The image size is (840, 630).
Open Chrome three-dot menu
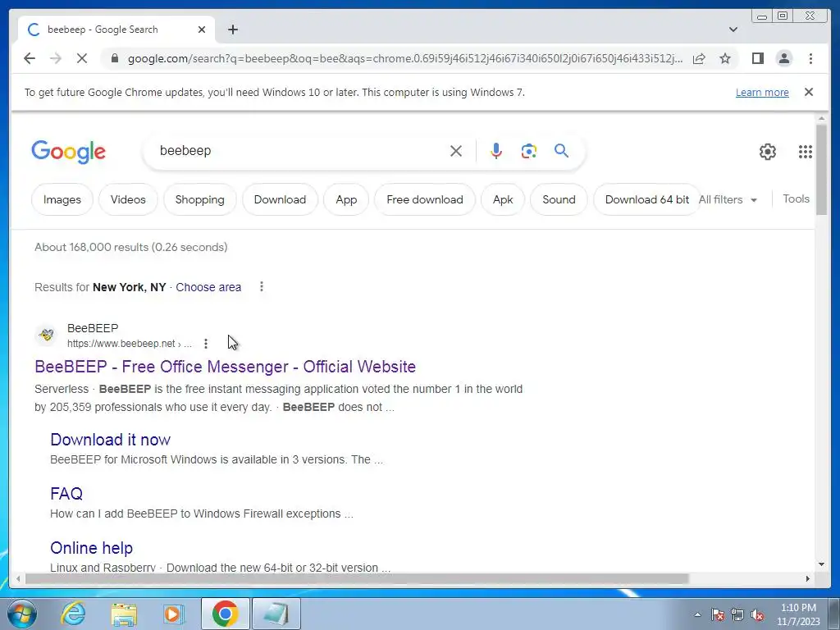810,58
